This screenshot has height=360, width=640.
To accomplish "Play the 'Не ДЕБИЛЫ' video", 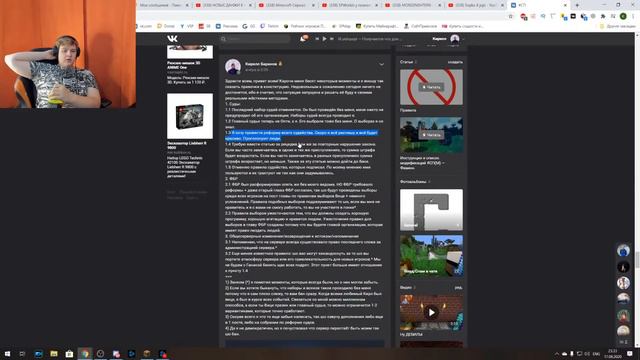I will click(x=431, y=312).
